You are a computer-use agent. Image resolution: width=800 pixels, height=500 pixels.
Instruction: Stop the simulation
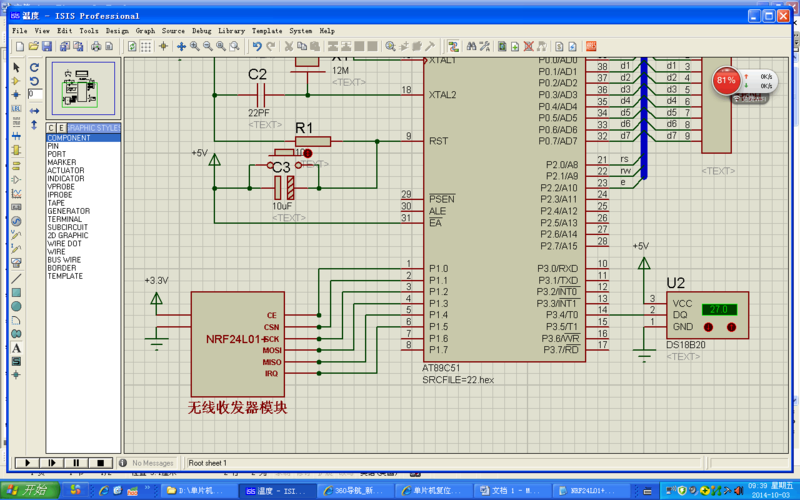point(101,463)
